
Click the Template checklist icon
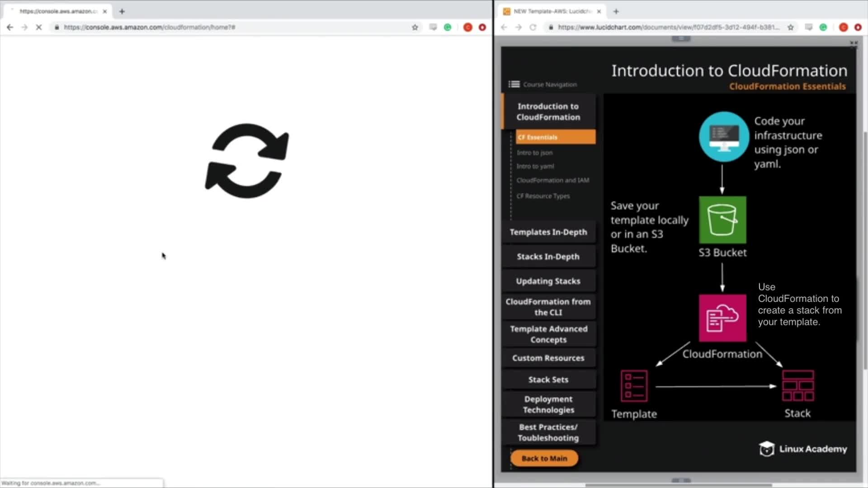point(634,386)
